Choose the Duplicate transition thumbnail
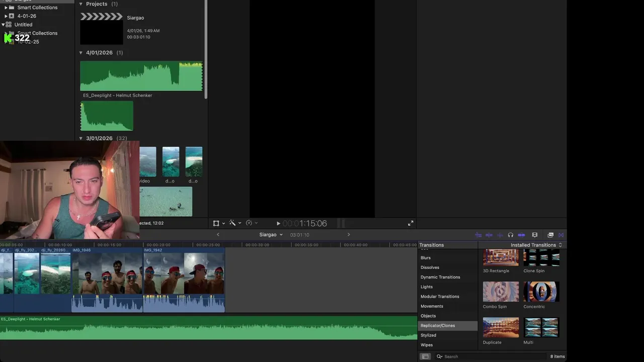Image resolution: width=644 pixels, height=362 pixels. click(x=501, y=327)
